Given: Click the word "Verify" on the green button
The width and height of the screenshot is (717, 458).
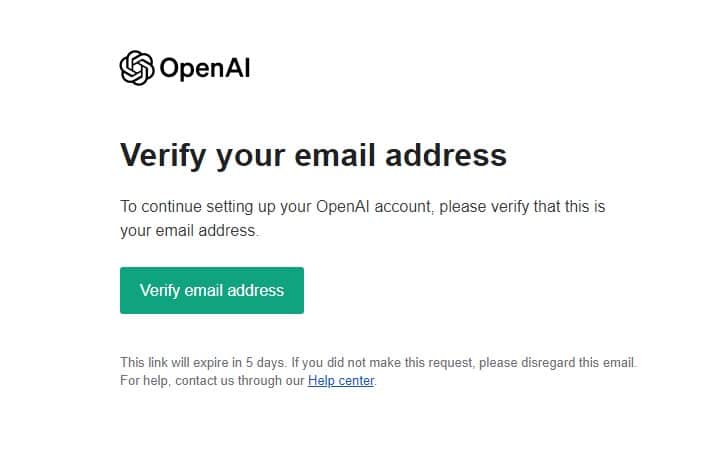Looking at the screenshot, I should (160, 291).
